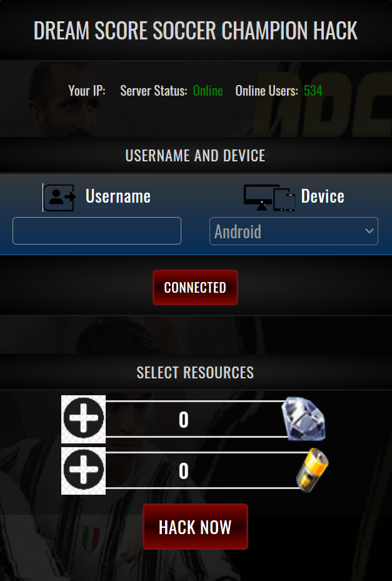This screenshot has width=392, height=581.
Task: Click the plus icon beside diamonds
Action: tap(83, 419)
